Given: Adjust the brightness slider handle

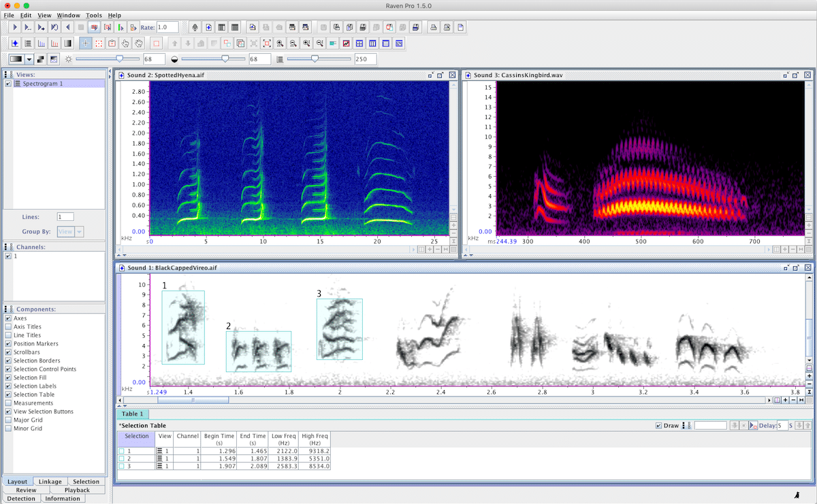Looking at the screenshot, I should 120,59.
